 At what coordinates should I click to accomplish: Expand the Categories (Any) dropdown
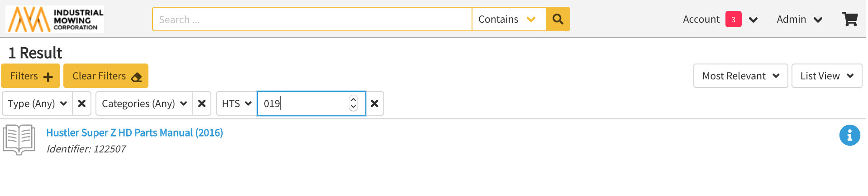pos(144,103)
